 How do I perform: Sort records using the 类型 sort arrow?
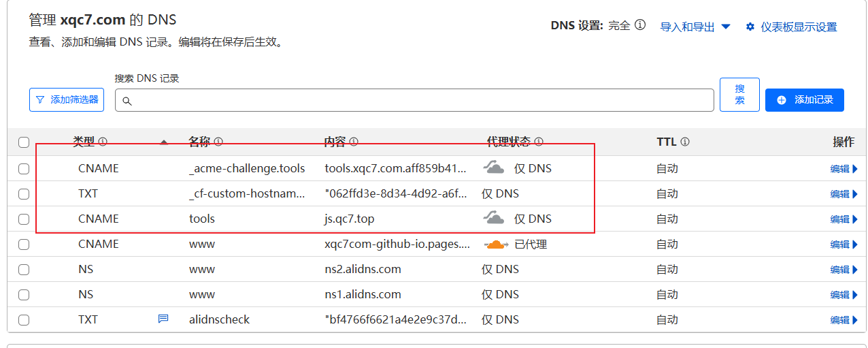[x=164, y=142]
